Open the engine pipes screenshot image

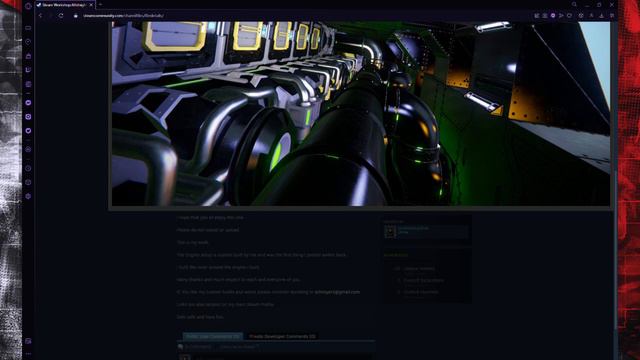click(x=361, y=113)
